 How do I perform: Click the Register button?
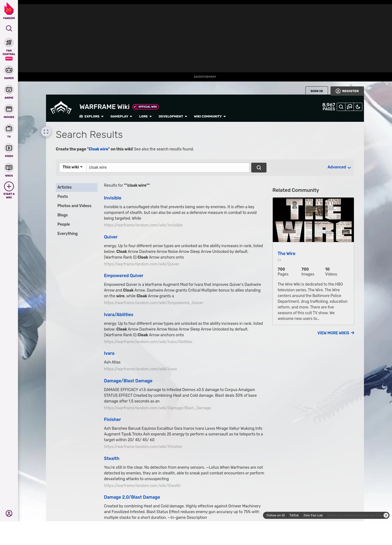coord(347,91)
